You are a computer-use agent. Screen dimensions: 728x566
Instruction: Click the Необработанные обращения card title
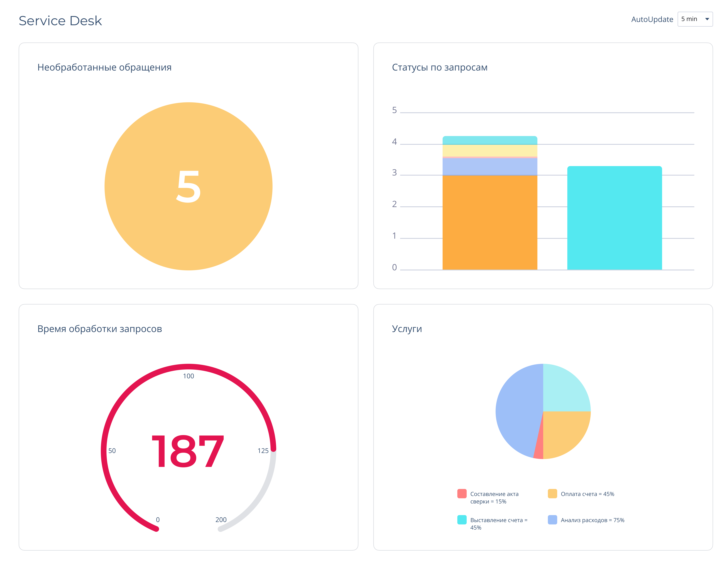104,67
